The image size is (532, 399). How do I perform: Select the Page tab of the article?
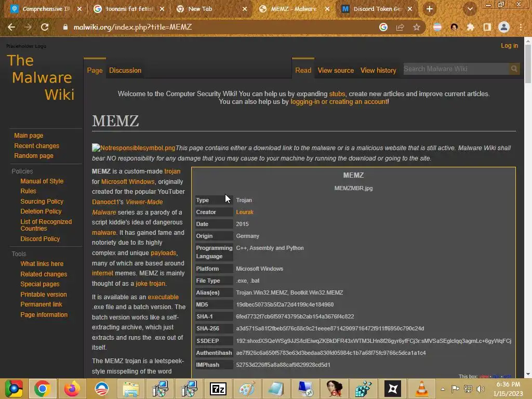95,70
